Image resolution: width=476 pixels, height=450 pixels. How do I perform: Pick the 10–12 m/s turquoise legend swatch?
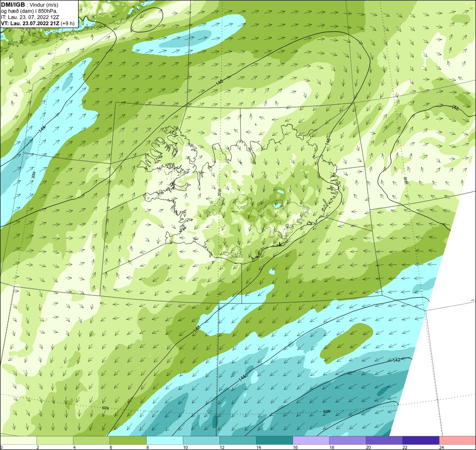pyautogui.click(x=201, y=440)
